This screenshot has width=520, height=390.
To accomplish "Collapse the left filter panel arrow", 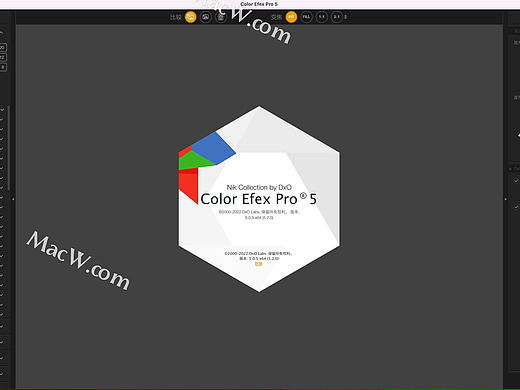I will 13,199.
